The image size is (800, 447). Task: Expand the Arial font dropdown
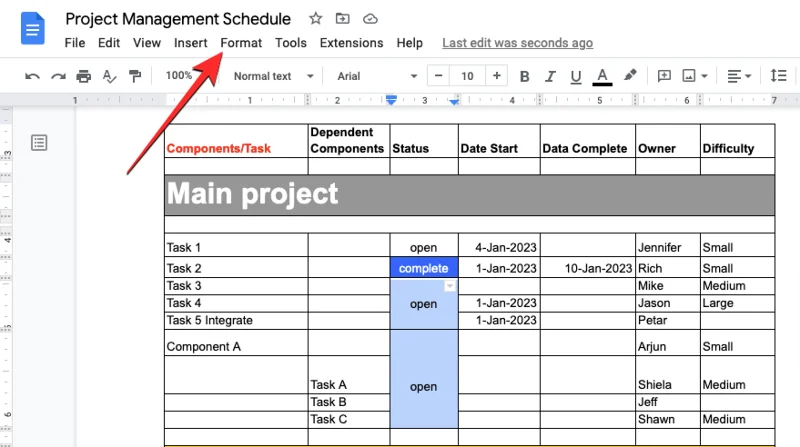(373, 76)
